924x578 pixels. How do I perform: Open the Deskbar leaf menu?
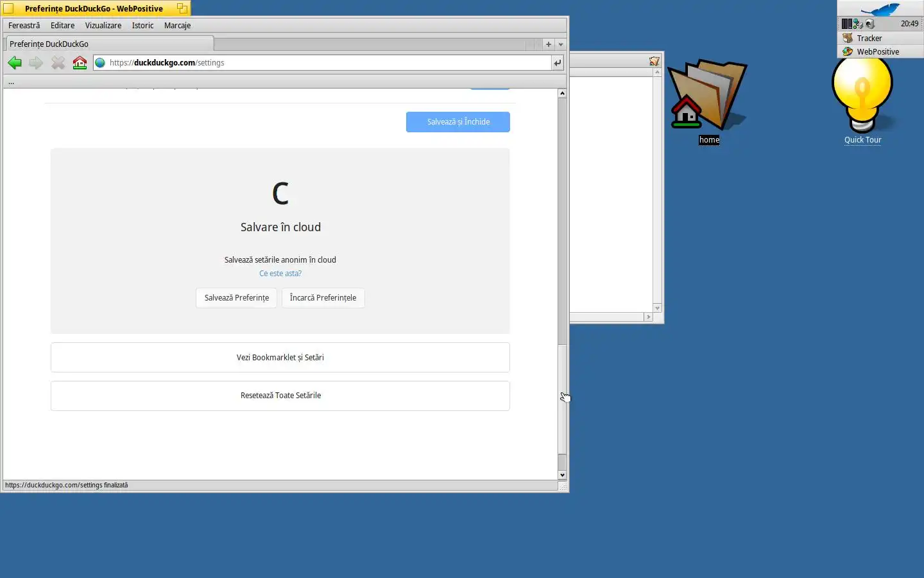pyautogui.click(x=880, y=9)
